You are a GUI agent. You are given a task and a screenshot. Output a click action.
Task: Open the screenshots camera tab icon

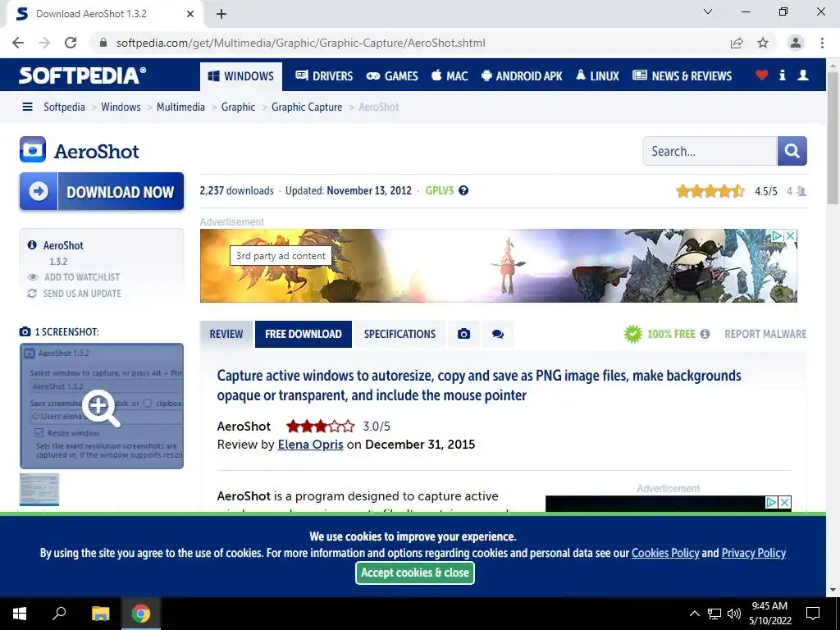point(464,335)
